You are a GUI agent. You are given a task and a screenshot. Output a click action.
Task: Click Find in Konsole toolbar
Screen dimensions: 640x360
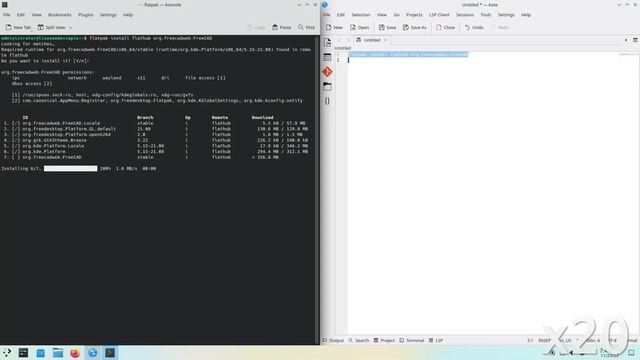(x=307, y=27)
